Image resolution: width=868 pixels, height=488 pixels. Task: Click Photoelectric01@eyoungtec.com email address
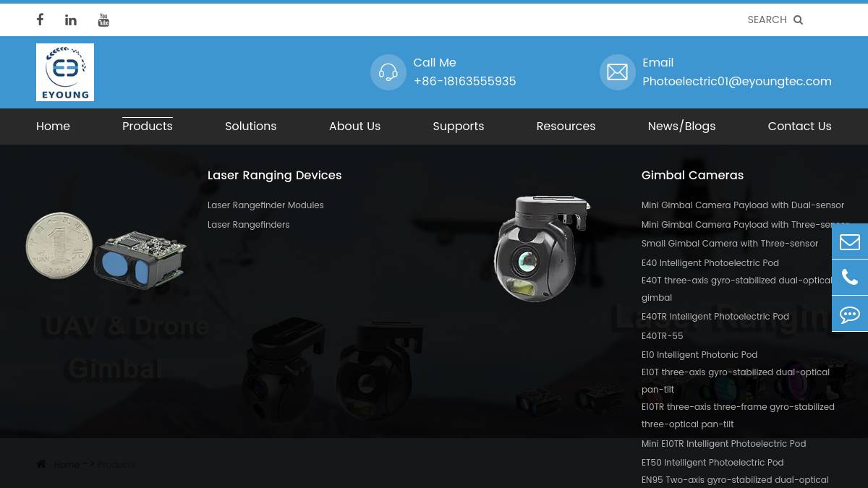pyautogui.click(x=737, y=82)
